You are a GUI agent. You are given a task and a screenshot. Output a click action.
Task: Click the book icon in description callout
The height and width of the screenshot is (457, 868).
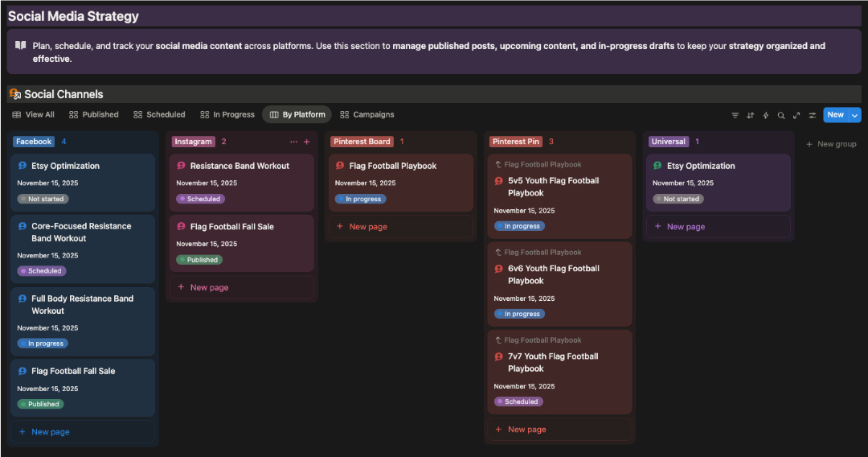[21, 46]
